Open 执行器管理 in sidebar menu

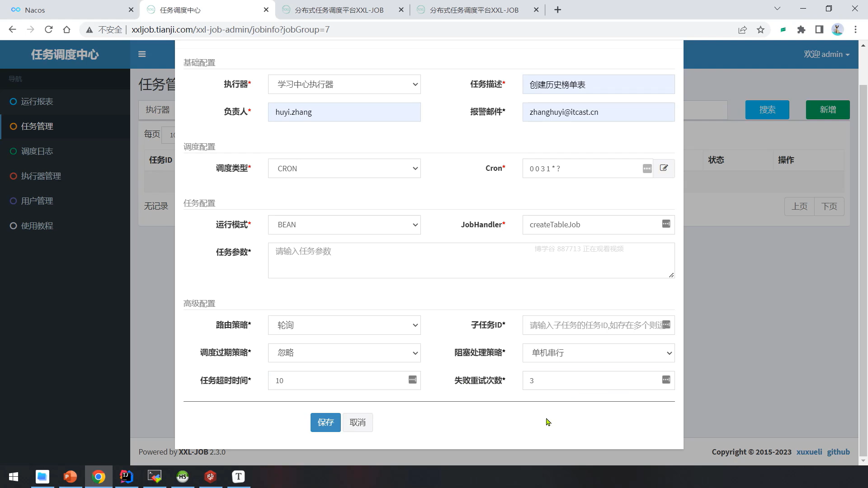[x=41, y=176]
